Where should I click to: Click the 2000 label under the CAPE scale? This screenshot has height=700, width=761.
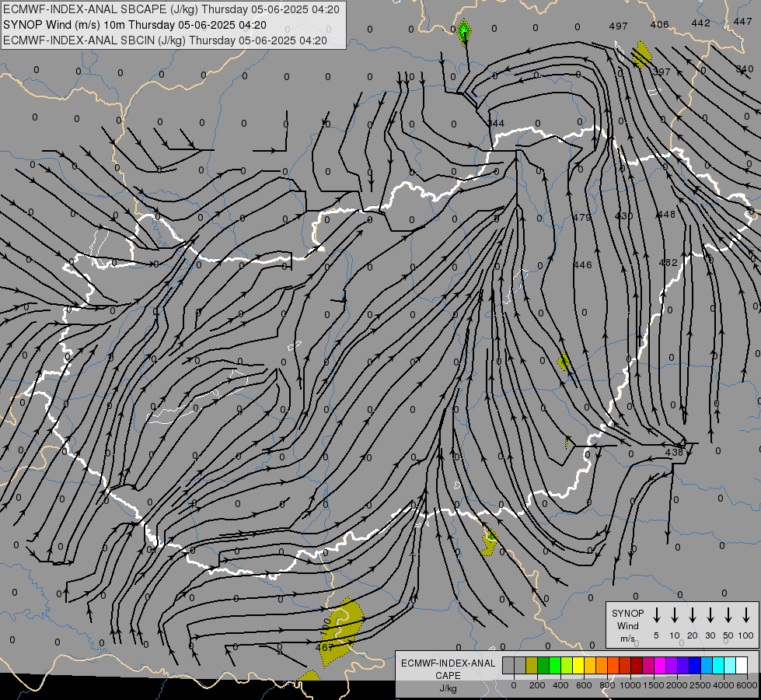pyautogui.click(x=676, y=685)
